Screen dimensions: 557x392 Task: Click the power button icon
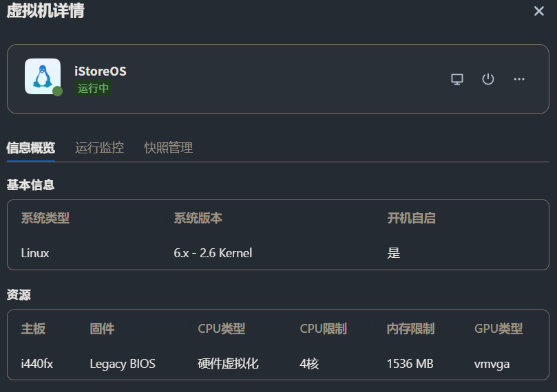tap(488, 79)
